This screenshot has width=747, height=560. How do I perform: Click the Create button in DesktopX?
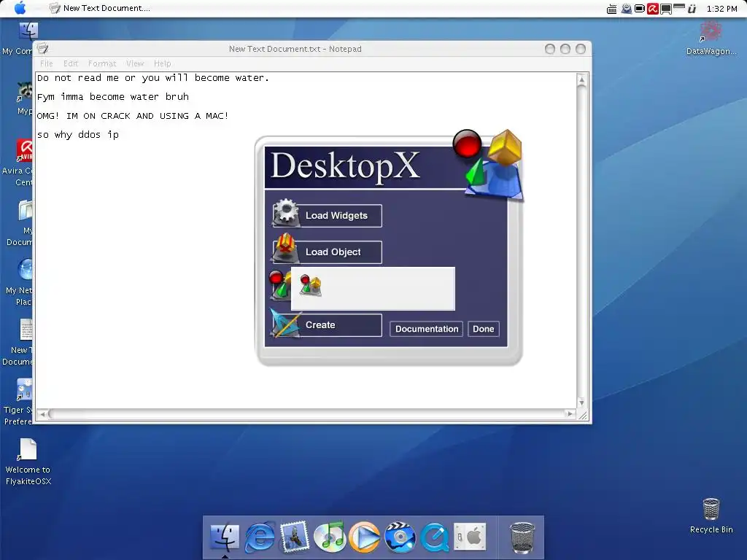click(342, 324)
